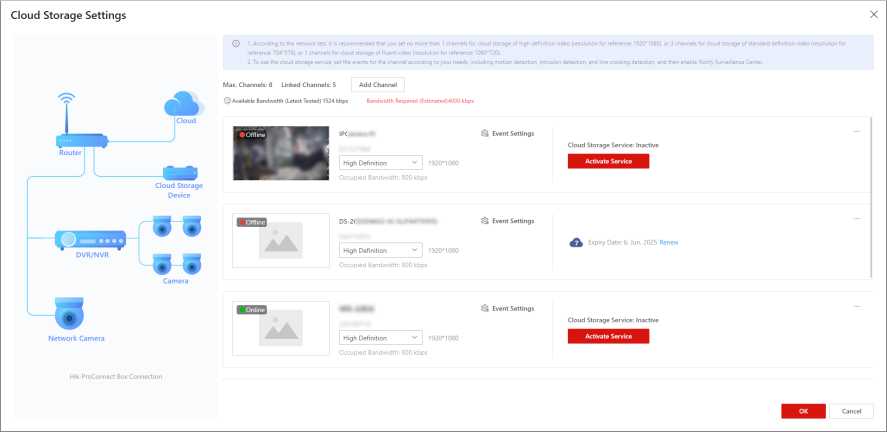Click the Cloud Storage Device icon
The height and width of the screenshot is (432, 887).
coord(179,172)
